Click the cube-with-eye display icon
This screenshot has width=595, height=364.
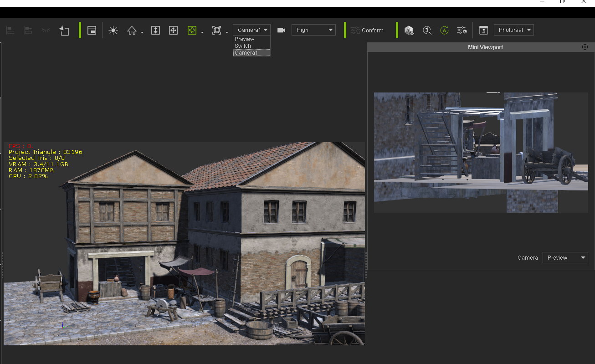pos(409,31)
